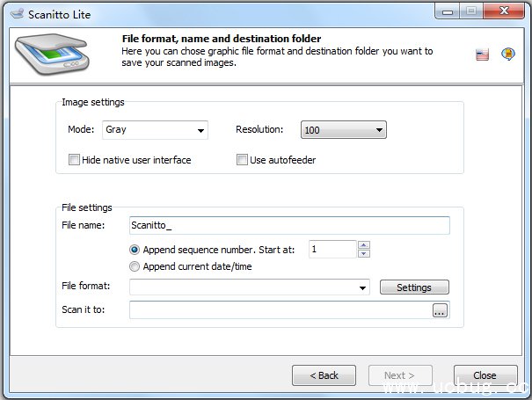Increase the sequence start number with up arrow
Image resolution: width=532 pixels, height=400 pixels.
[x=364, y=245]
